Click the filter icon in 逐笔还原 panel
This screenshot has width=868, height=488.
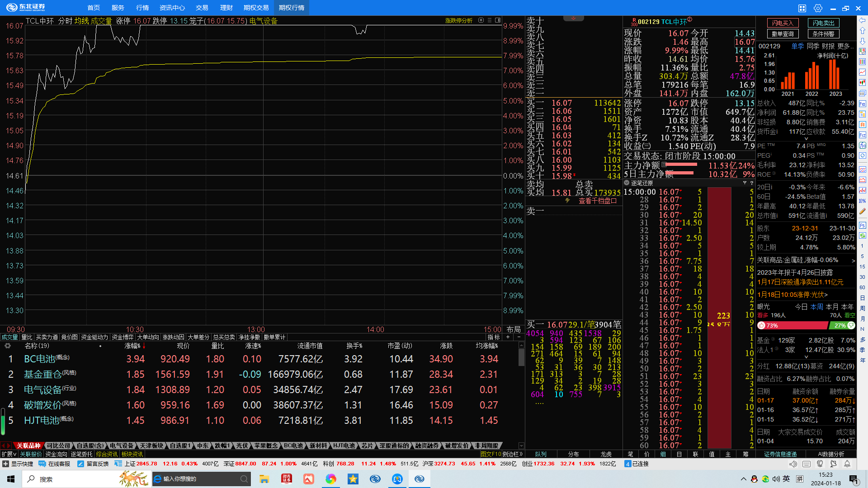745,183
